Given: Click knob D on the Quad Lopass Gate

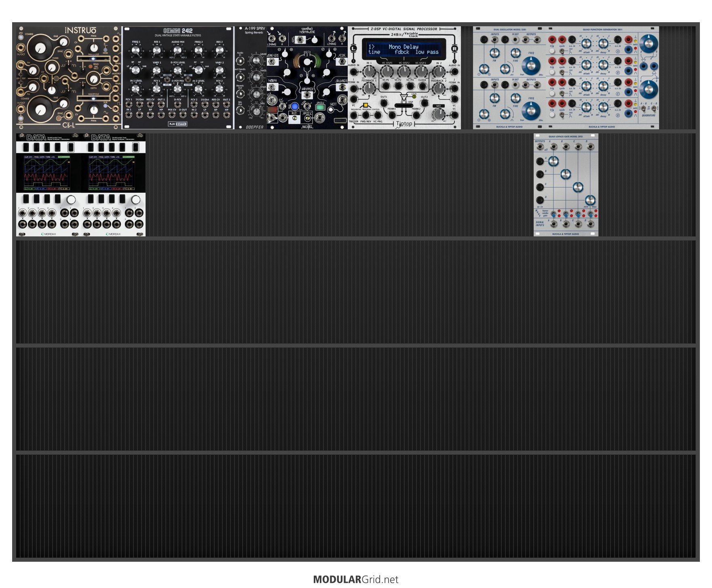Looking at the screenshot, I should click(x=590, y=200).
